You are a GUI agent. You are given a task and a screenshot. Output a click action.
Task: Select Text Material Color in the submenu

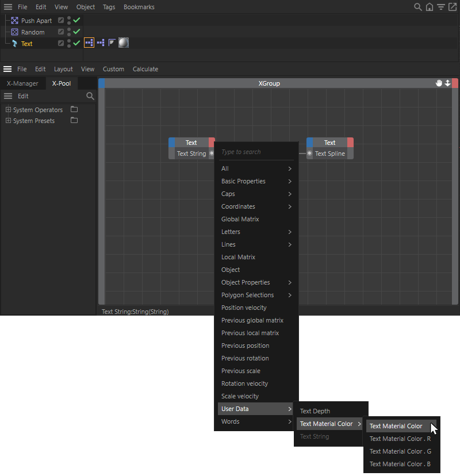coord(397,426)
